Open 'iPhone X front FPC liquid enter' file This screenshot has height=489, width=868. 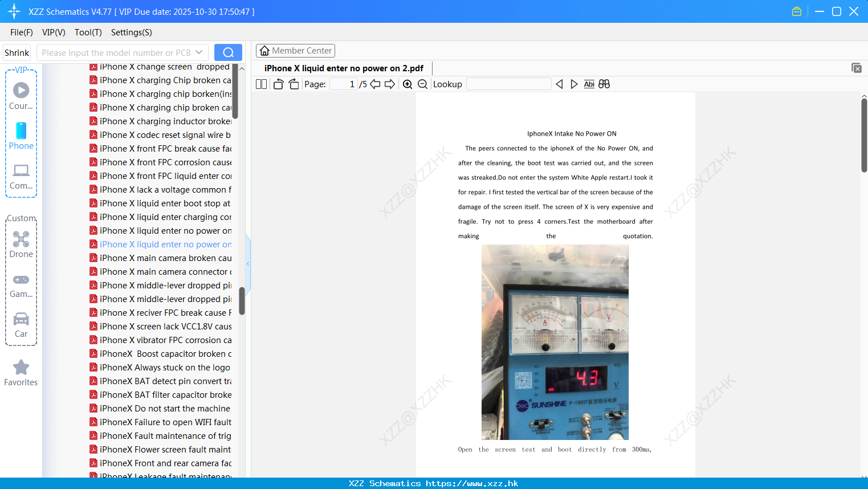pos(160,176)
